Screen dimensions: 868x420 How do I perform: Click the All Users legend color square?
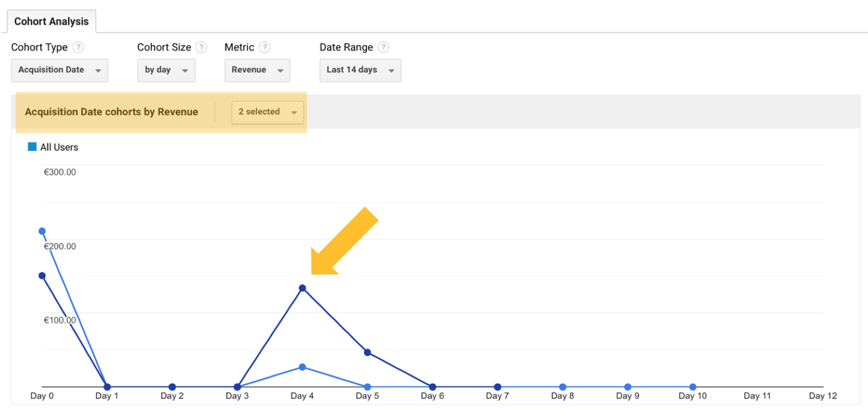click(33, 147)
